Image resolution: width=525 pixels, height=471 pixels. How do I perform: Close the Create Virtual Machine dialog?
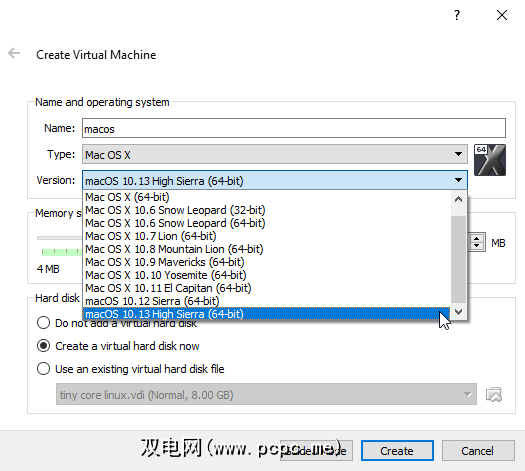502,15
